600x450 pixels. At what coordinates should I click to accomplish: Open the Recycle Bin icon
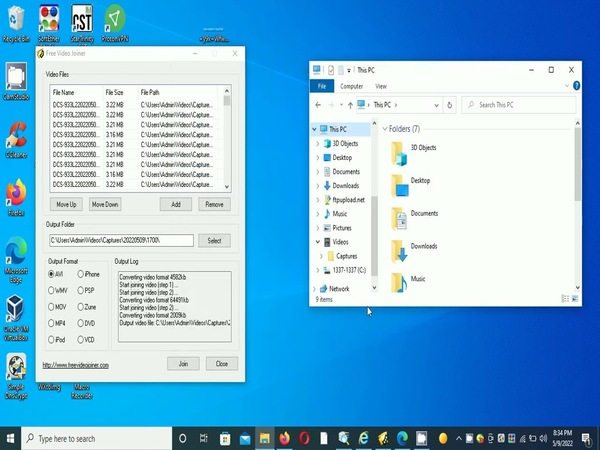(x=16, y=20)
